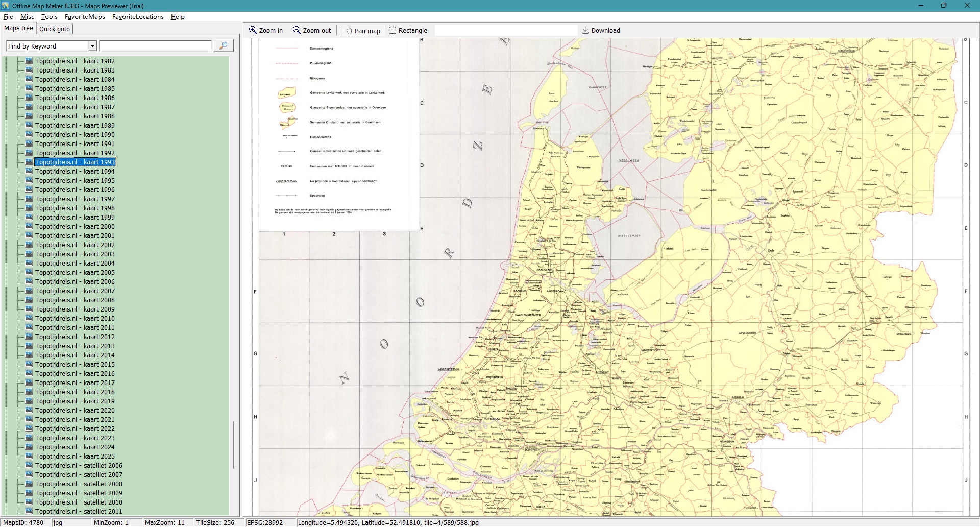Viewport: 980px width, 527px height.
Task: Switch to the Quick goto tab
Action: pyautogui.click(x=55, y=29)
